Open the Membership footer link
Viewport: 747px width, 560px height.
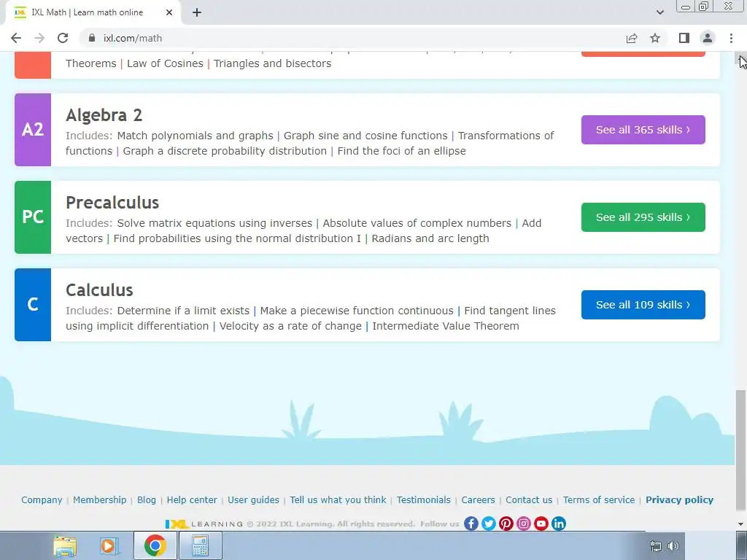click(99, 500)
